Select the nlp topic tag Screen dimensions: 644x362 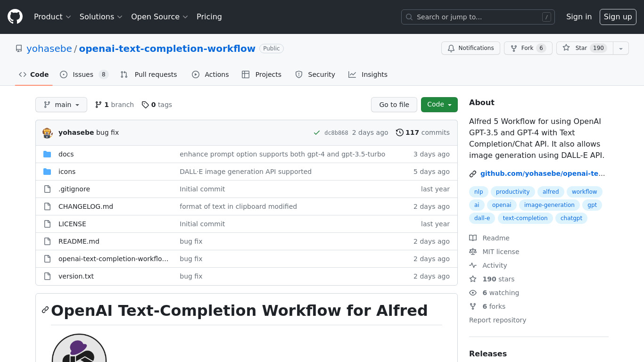pyautogui.click(x=479, y=192)
